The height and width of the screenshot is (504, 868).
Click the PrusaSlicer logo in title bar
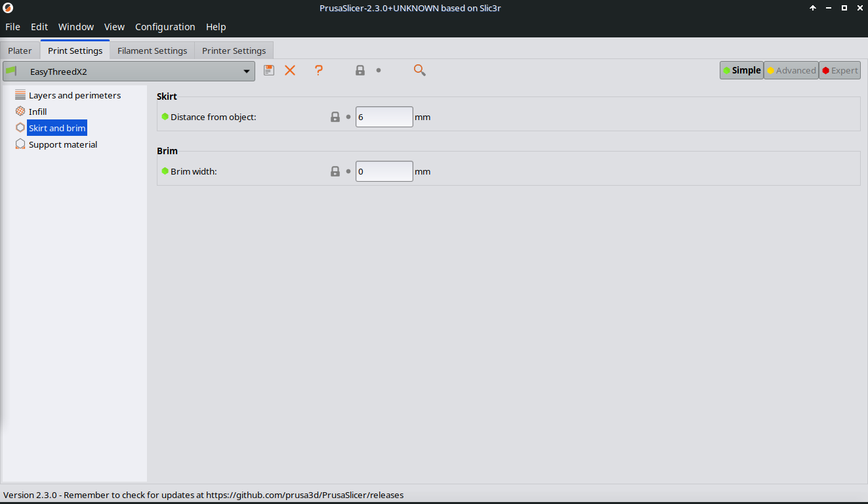pos(9,8)
